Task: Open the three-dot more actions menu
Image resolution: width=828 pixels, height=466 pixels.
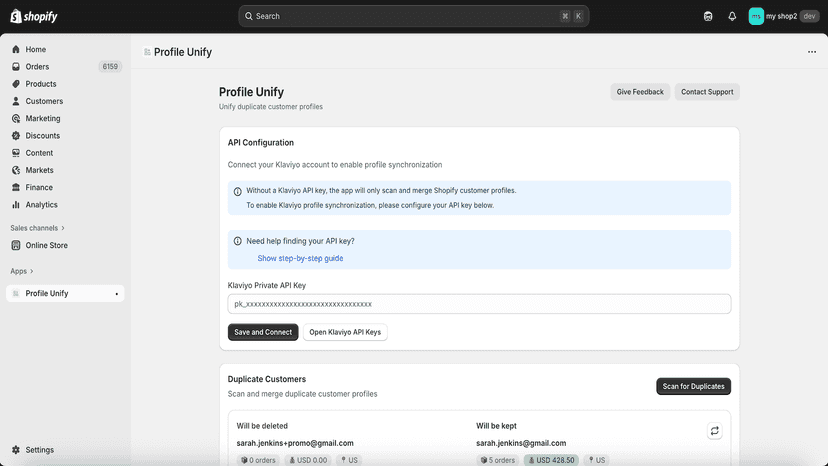Action: pyautogui.click(x=812, y=52)
